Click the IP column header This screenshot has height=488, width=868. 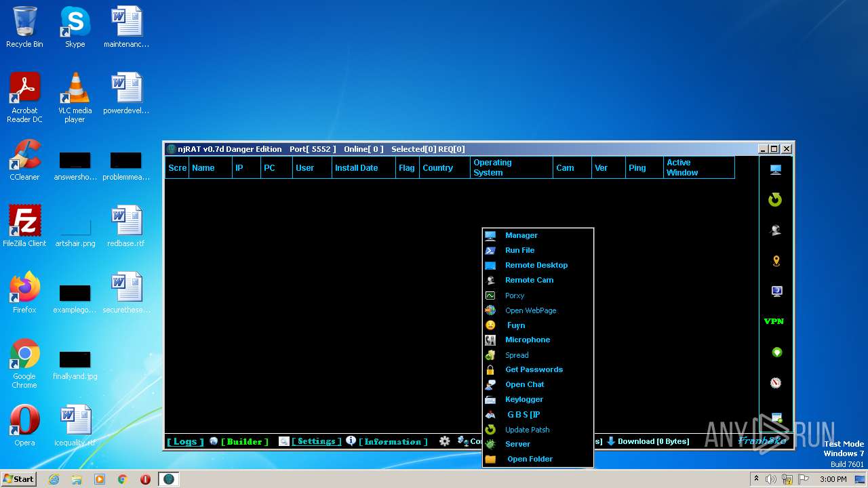click(246, 167)
